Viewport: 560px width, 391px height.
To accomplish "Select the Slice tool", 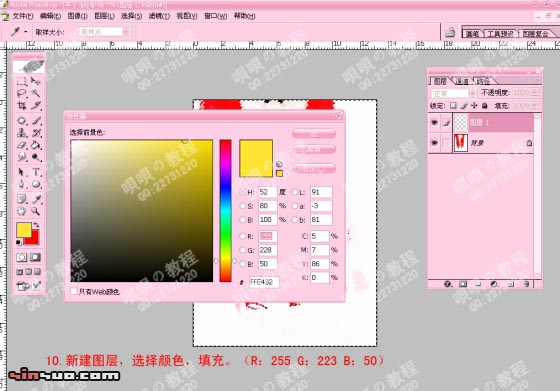I will coord(36,106).
